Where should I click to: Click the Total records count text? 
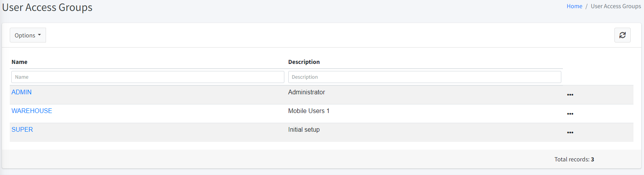pyautogui.click(x=574, y=159)
